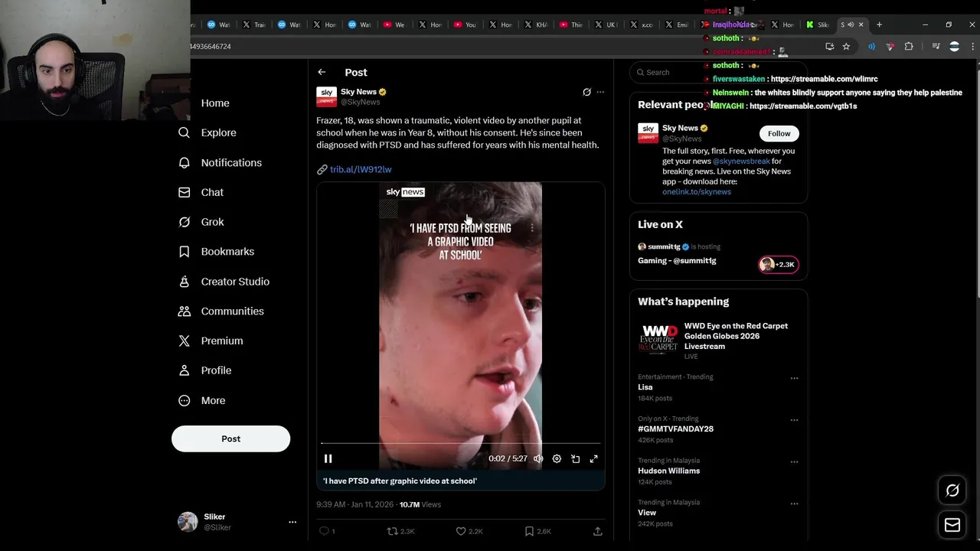
Task: Open video settings gear
Action: pos(557,458)
